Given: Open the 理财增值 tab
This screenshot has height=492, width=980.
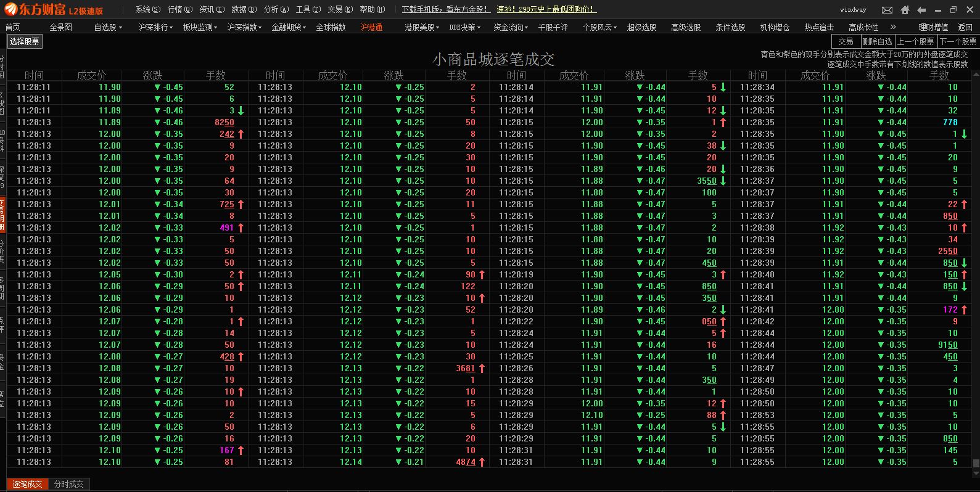Looking at the screenshot, I should 933,27.
